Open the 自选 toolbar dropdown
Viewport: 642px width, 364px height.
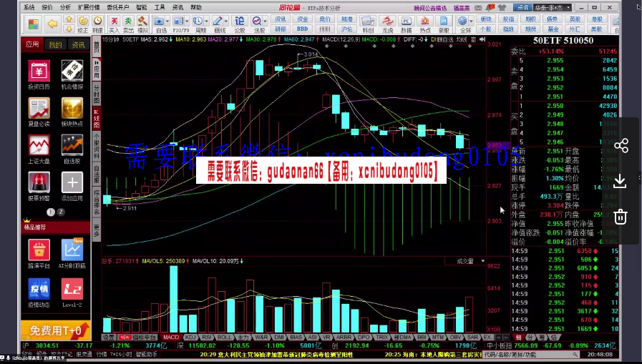162,24
